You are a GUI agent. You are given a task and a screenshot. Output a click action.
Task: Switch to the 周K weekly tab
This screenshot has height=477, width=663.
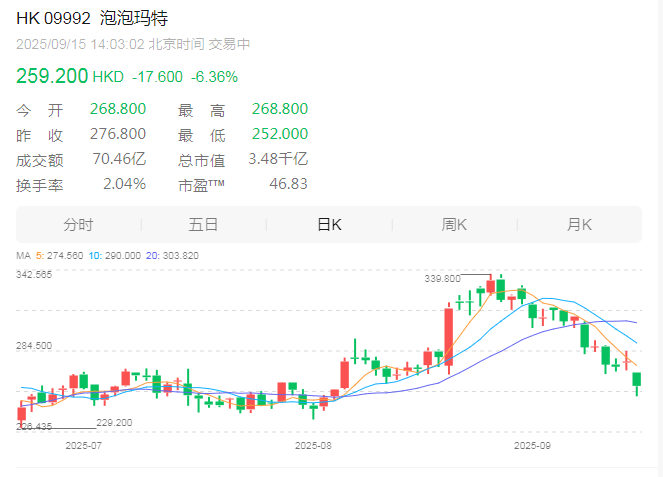[x=455, y=225]
